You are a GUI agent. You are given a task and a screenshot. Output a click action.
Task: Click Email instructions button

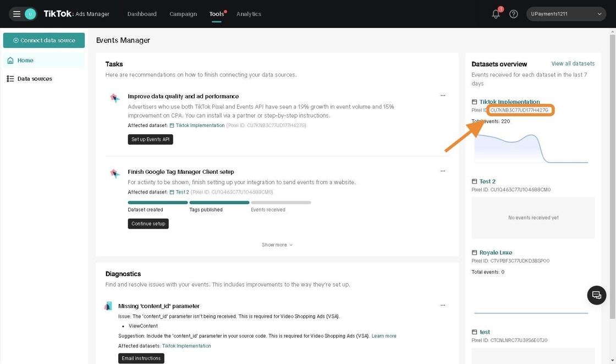pyautogui.click(x=141, y=358)
